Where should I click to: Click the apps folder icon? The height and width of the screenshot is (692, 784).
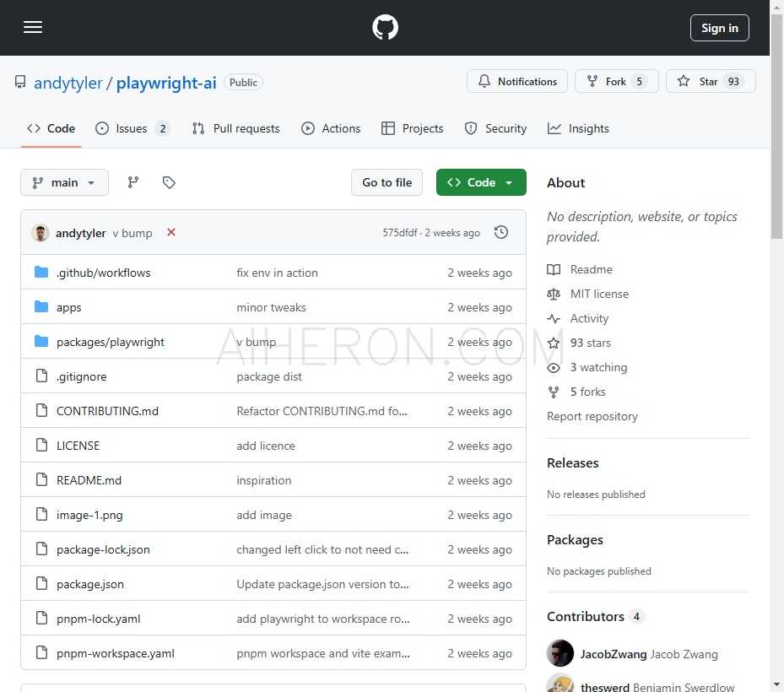coord(41,306)
